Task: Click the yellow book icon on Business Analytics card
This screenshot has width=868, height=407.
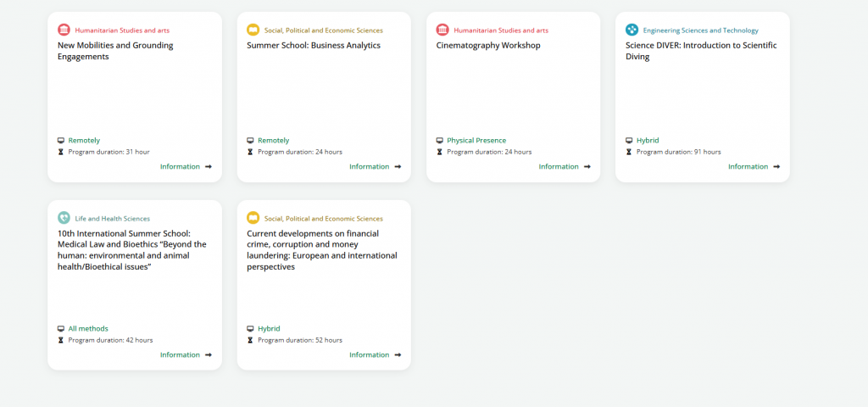Action: [253, 30]
